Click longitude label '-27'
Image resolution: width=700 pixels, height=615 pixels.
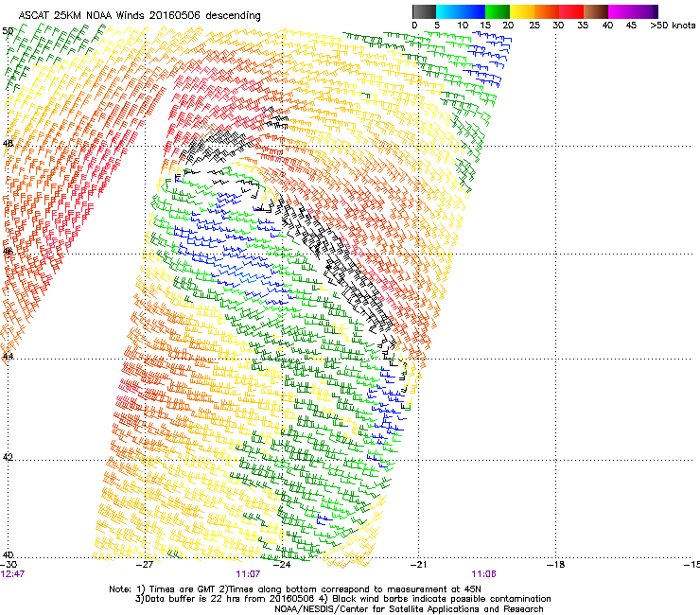[145, 565]
